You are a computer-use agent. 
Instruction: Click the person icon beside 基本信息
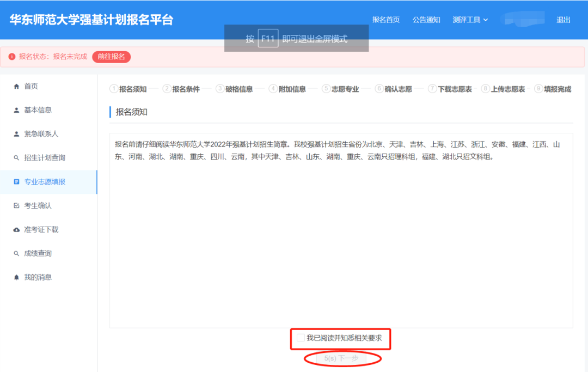[16, 110]
